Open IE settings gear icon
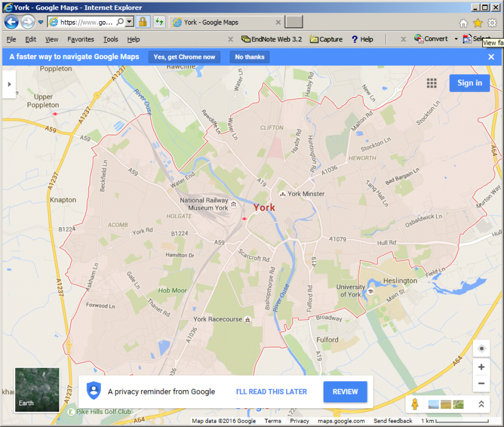This screenshot has height=427, width=504. (492, 23)
